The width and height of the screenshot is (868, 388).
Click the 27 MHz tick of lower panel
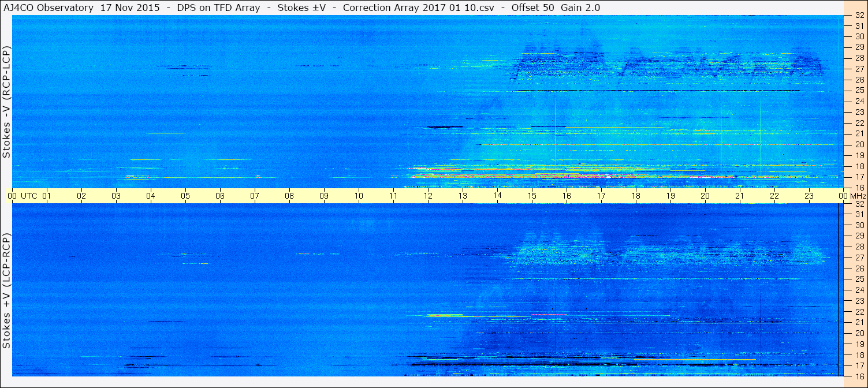pos(859,258)
